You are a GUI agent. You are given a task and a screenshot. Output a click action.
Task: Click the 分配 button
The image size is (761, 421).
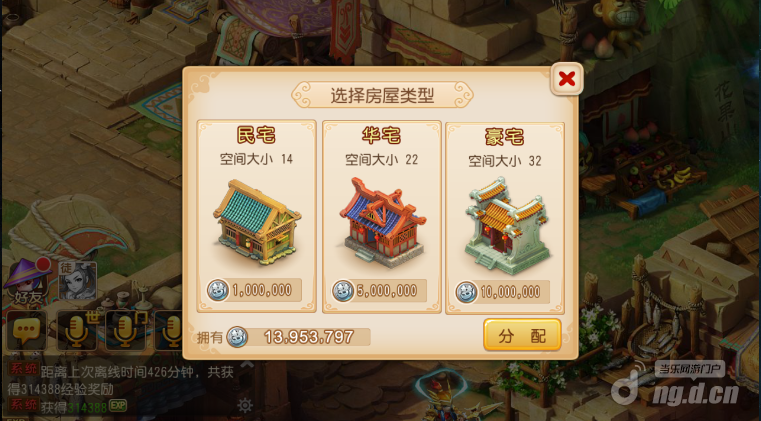click(x=522, y=335)
